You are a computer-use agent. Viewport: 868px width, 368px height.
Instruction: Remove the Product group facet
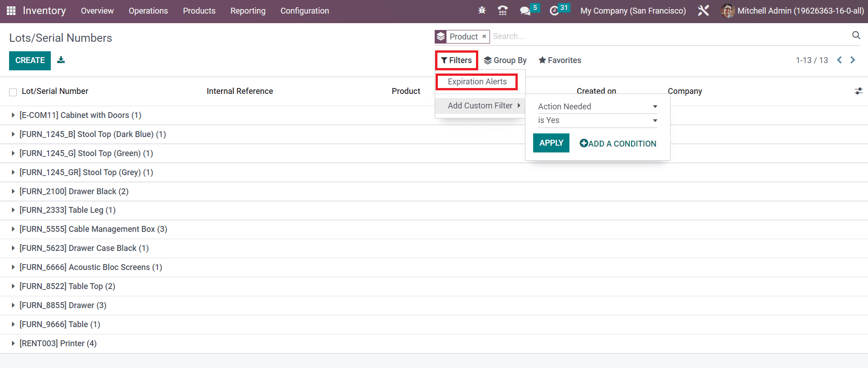(x=484, y=36)
